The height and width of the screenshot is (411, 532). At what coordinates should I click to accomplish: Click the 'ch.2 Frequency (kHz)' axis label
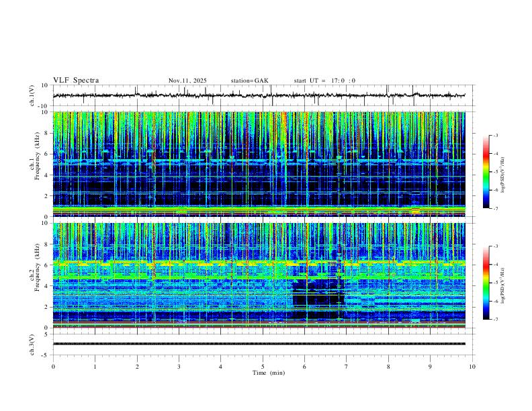coord(35,267)
